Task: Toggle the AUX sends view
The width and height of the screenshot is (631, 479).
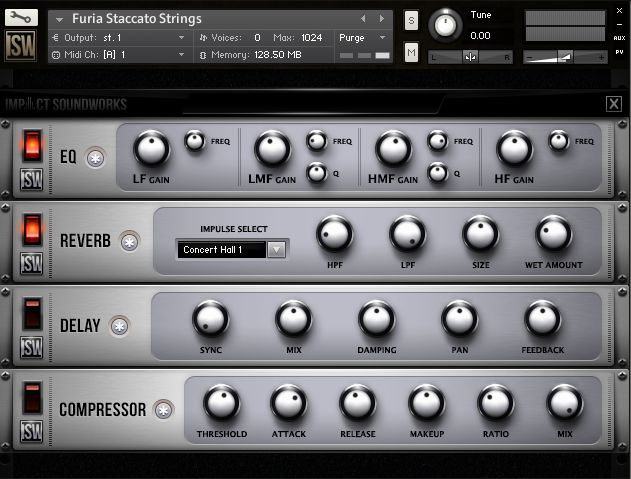Action: point(619,38)
